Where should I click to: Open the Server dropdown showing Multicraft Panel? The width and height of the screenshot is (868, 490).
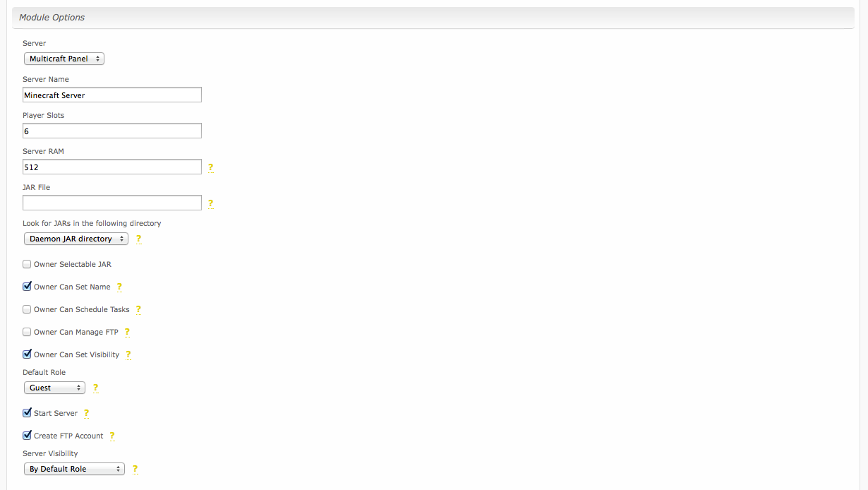click(x=64, y=59)
